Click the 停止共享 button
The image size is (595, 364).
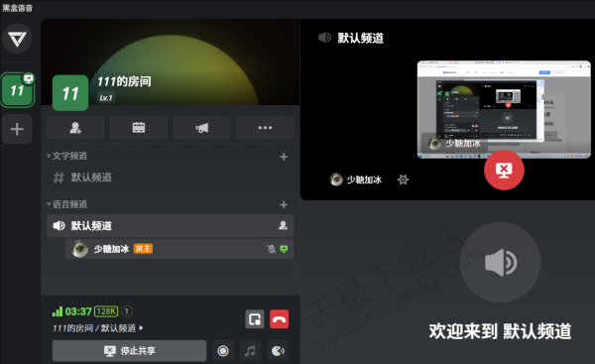[129, 351]
